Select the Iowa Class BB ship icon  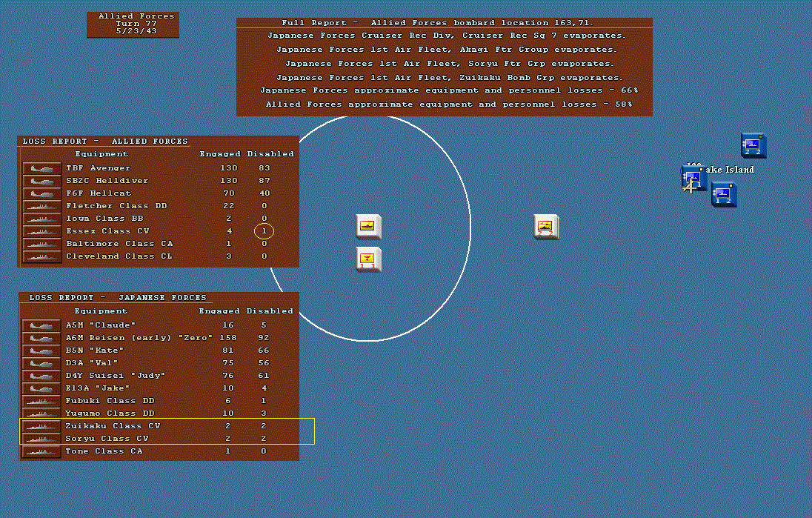click(x=42, y=219)
